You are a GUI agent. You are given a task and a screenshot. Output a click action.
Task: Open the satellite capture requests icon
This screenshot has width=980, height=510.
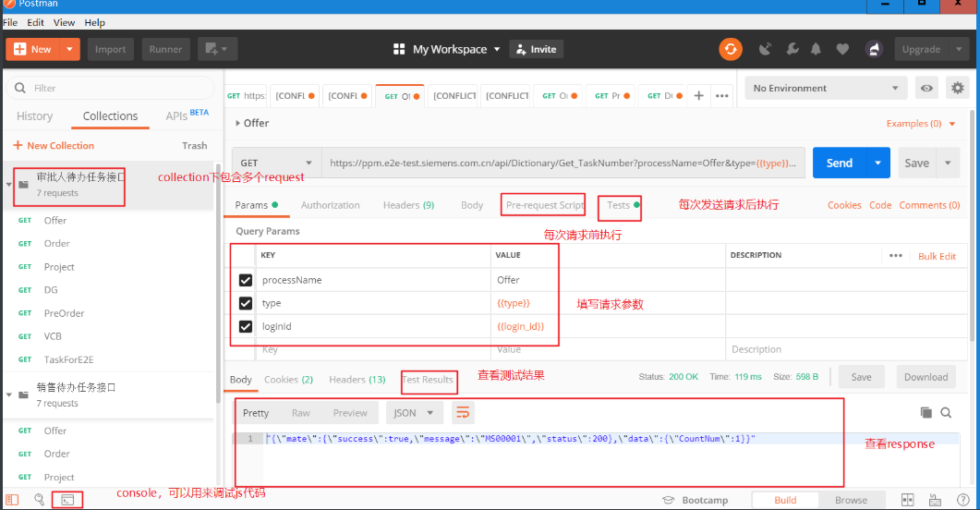pos(765,49)
